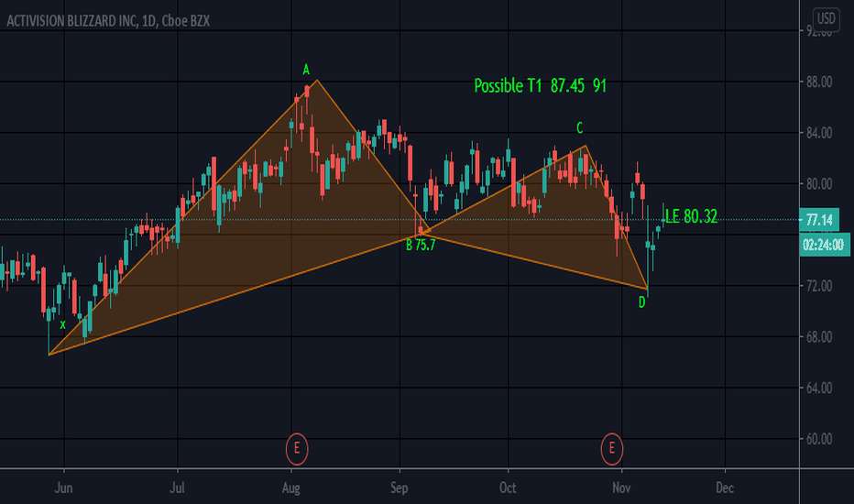854x504 pixels.
Task: Click the 'B 75.7' point label
Action: pyautogui.click(x=421, y=246)
